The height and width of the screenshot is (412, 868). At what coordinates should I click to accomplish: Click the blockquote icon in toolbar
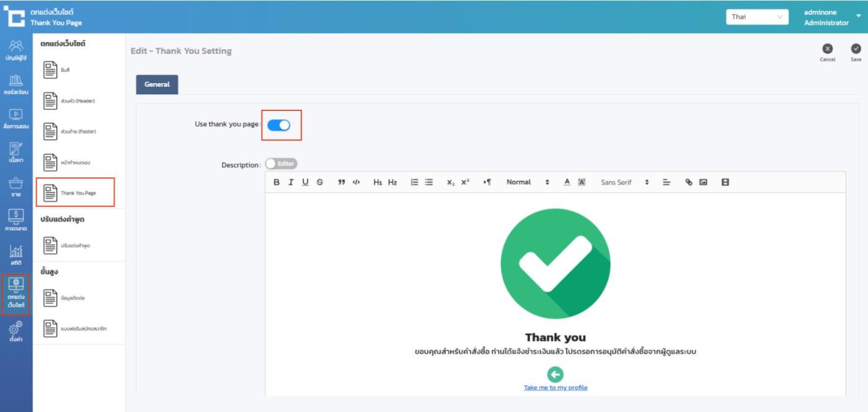point(342,182)
